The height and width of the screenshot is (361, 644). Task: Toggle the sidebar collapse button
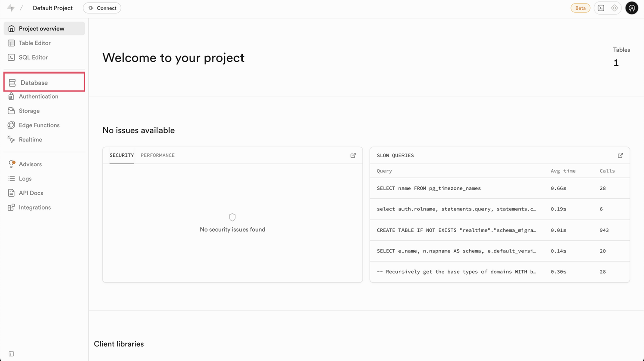point(11,354)
